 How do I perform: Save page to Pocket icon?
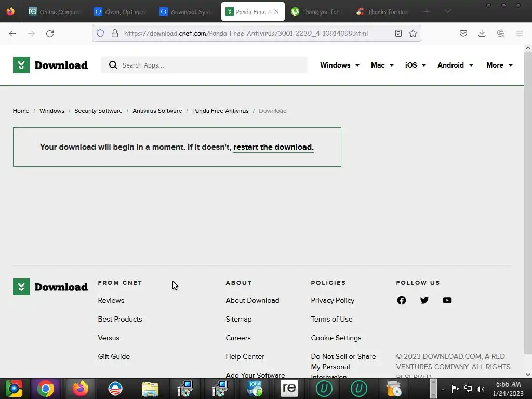[x=463, y=33]
